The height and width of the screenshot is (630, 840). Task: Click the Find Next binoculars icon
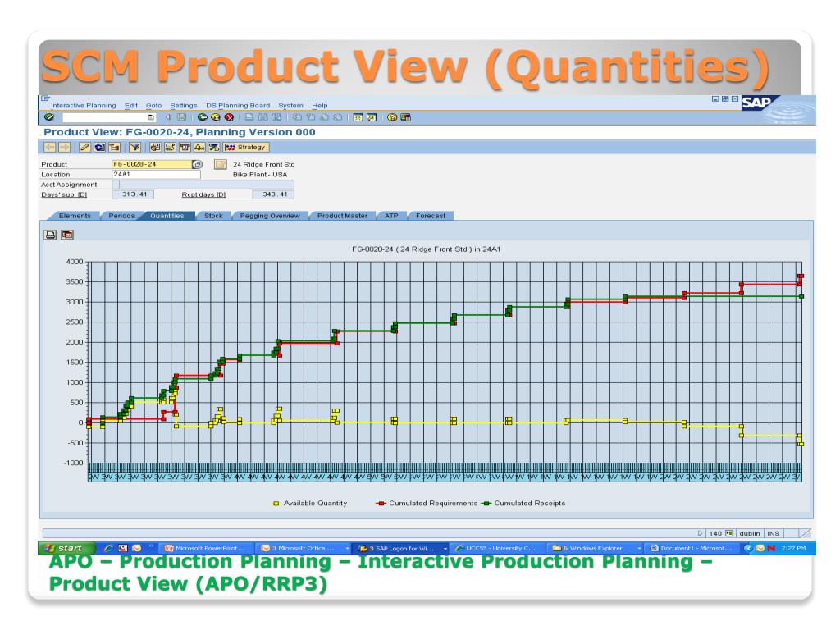(276, 117)
